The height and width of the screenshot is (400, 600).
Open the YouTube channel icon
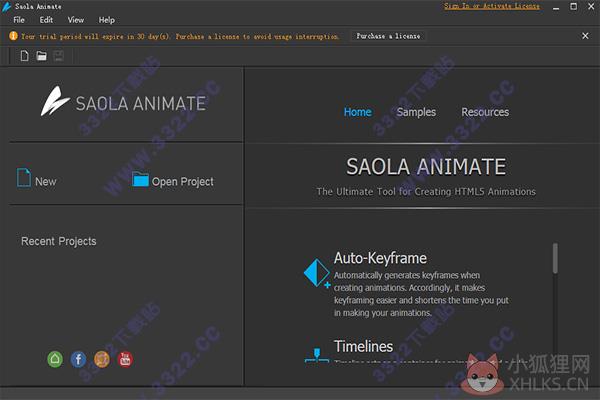tap(125, 359)
